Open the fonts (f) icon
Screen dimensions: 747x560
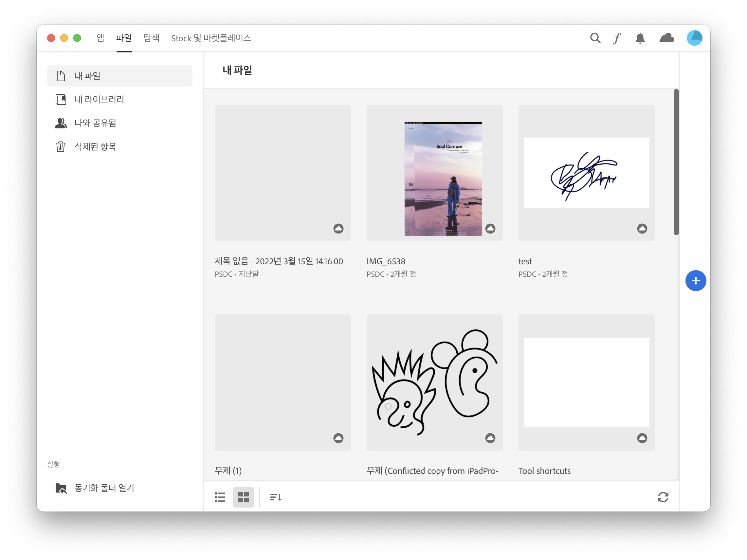tap(617, 38)
